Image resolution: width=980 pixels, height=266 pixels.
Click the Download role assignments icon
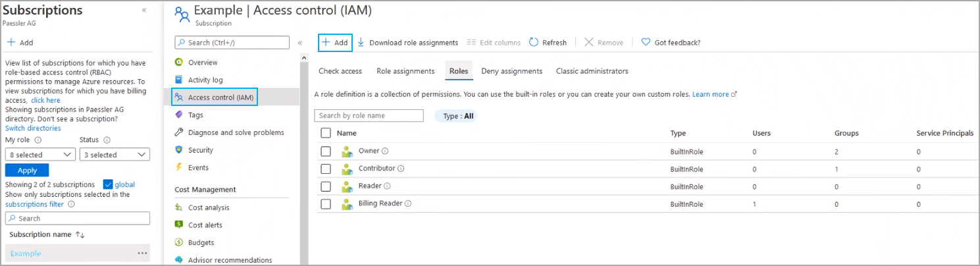pyautogui.click(x=361, y=42)
